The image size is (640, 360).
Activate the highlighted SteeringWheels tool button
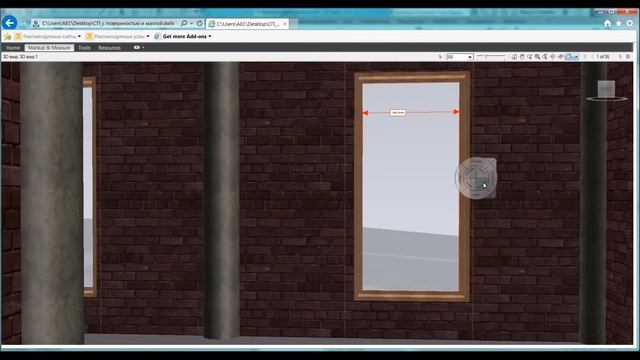click(569, 57)
